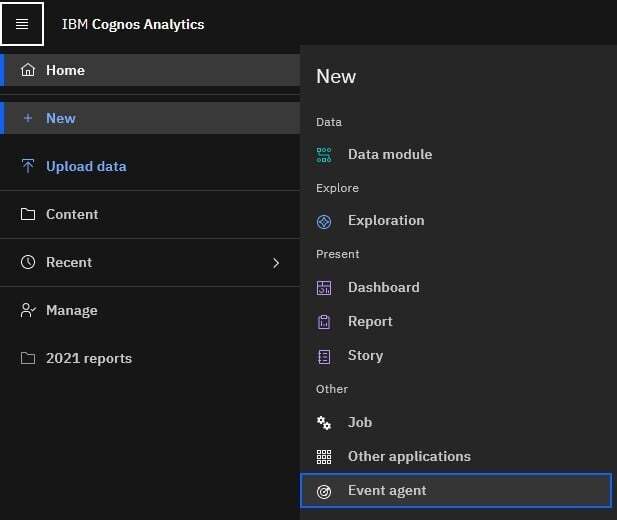Image resolution: width=617 pixels, height=520 pixels.
Task: Click the Home house icon
Action: pyautogui.click(x=28, y=70)
